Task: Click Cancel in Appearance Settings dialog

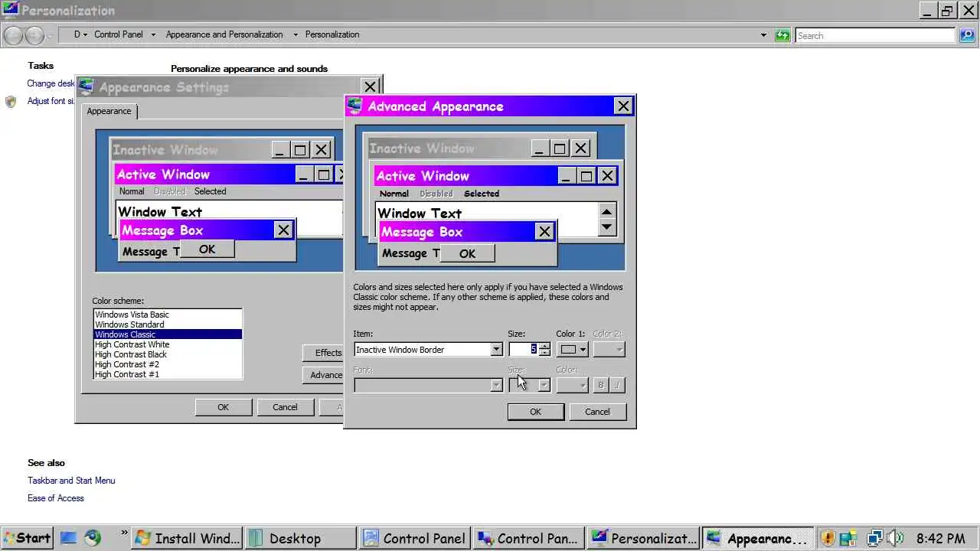Action: click(x=285, y=407)
